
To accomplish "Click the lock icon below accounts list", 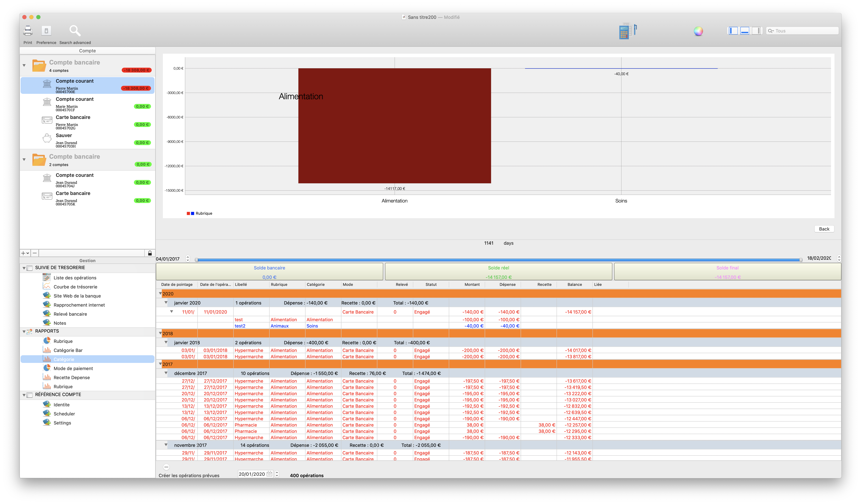I will [150, 253].
